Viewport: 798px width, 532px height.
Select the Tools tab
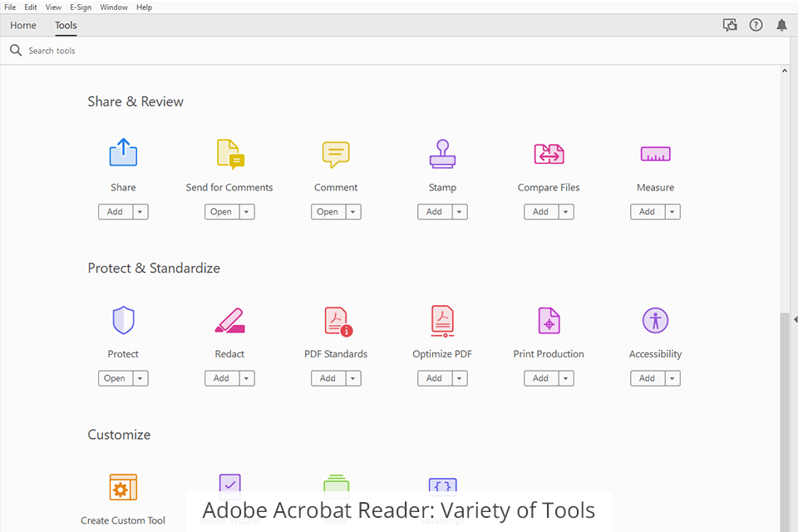point(66,26)
